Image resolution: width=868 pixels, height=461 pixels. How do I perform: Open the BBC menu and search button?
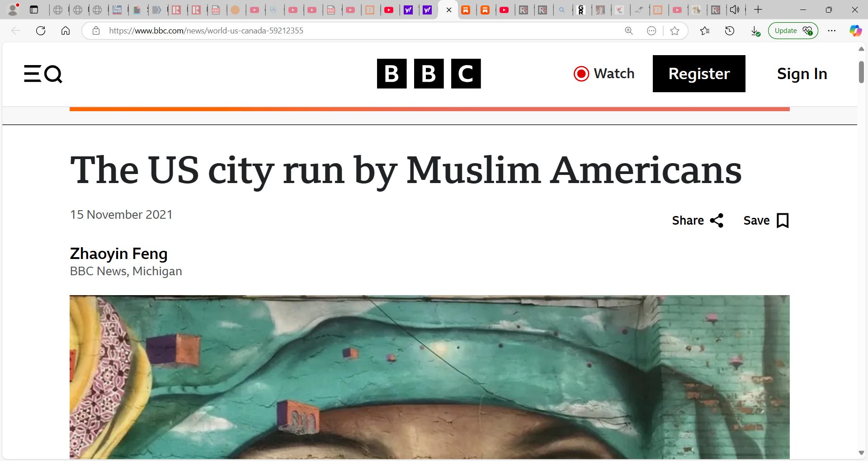pos(43,74)
